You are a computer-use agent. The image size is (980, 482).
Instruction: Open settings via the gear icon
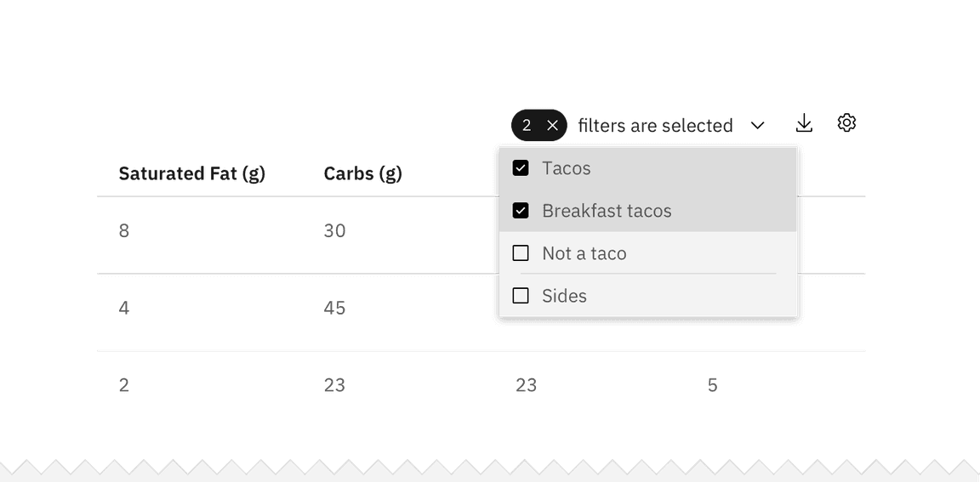(x=846, y=123)
